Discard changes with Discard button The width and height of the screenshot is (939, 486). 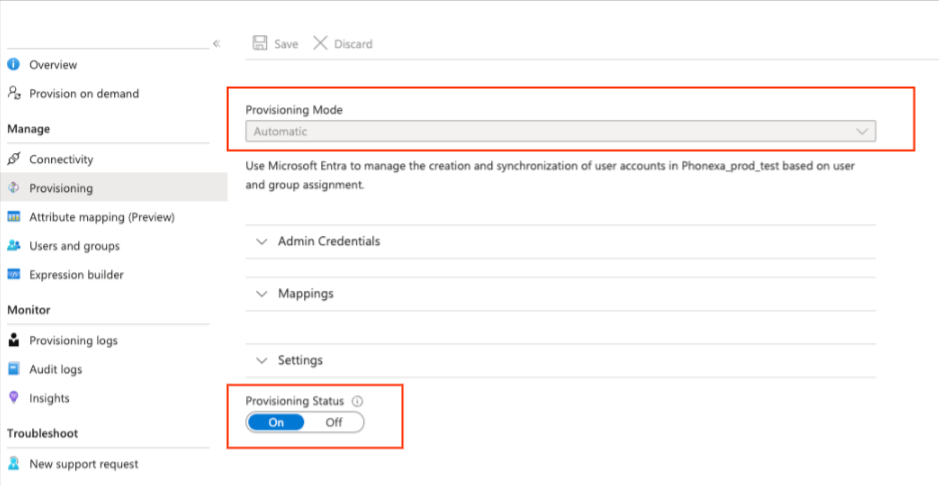pos(343,44)
